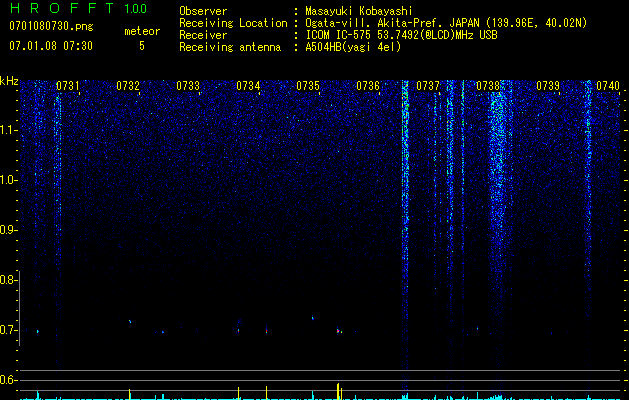The width and height of the screenshot is (629, 400).
Task: Click the 'Receiver' field label
Action: tap(203, 35)
